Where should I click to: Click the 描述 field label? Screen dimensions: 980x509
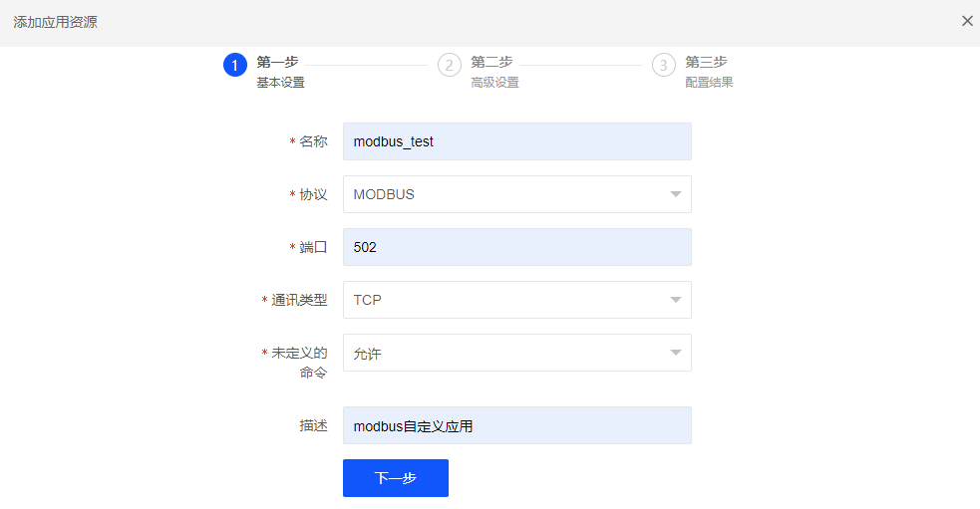313,425
